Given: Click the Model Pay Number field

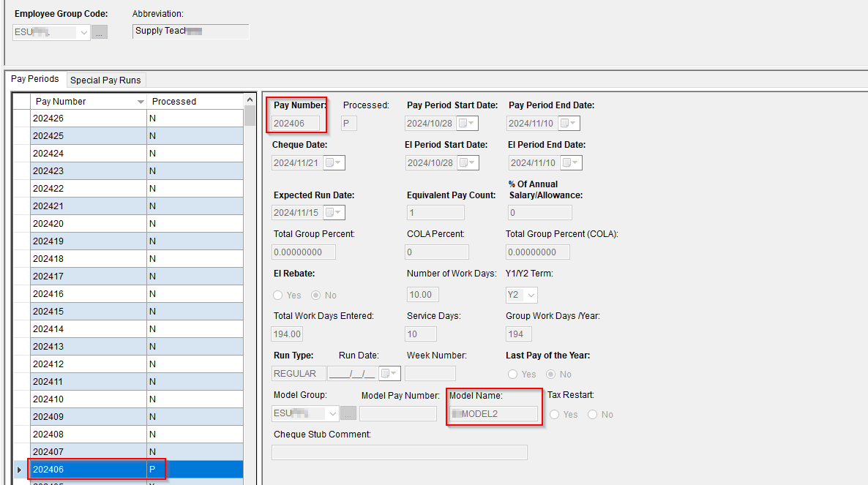Looking at the screenshot, I should pos(398,413).
